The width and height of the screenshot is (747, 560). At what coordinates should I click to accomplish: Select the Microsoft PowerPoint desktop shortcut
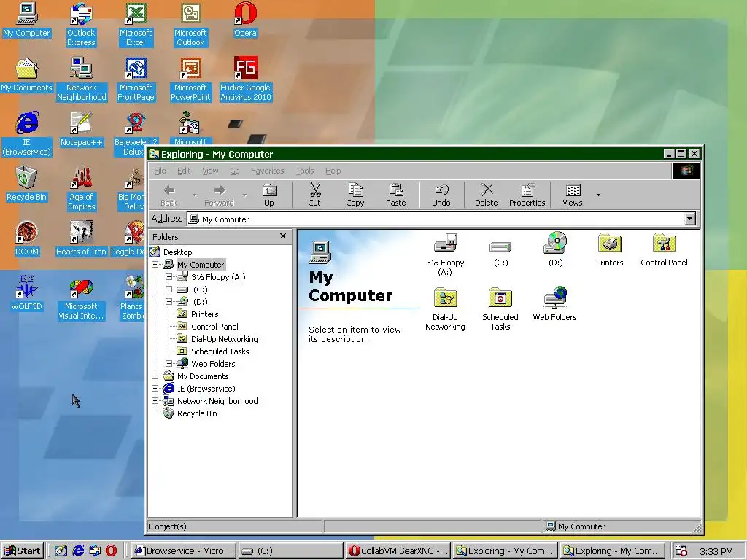[190, 69]
